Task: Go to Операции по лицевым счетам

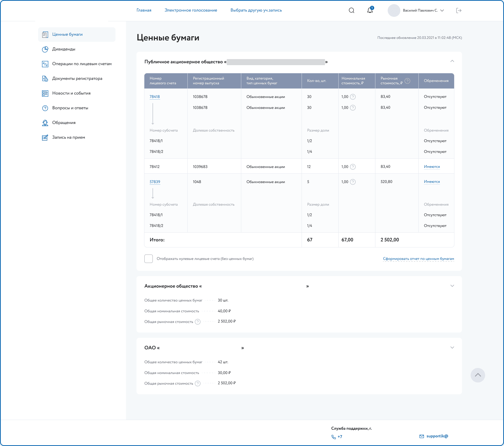Action: coord(82,64)
